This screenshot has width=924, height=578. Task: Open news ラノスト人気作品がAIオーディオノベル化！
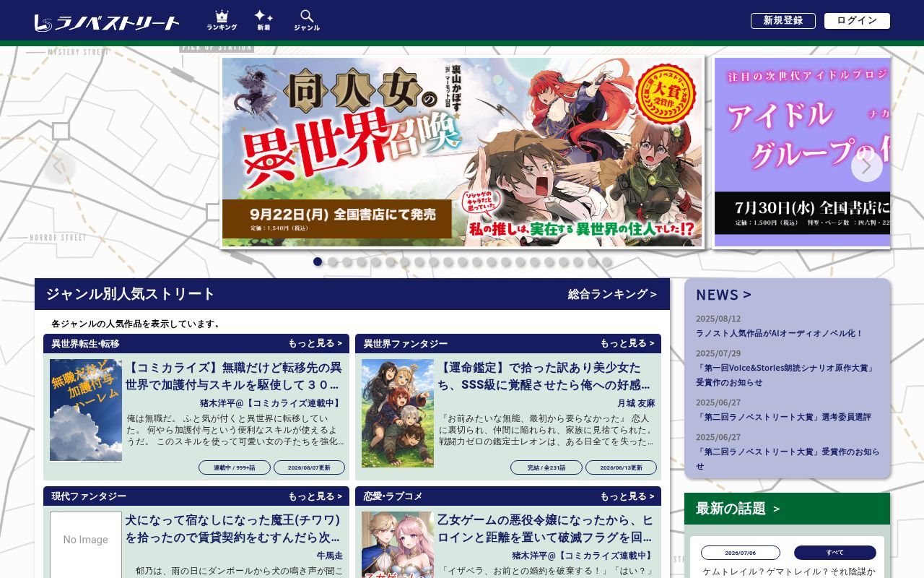click(x=780, y=333)
